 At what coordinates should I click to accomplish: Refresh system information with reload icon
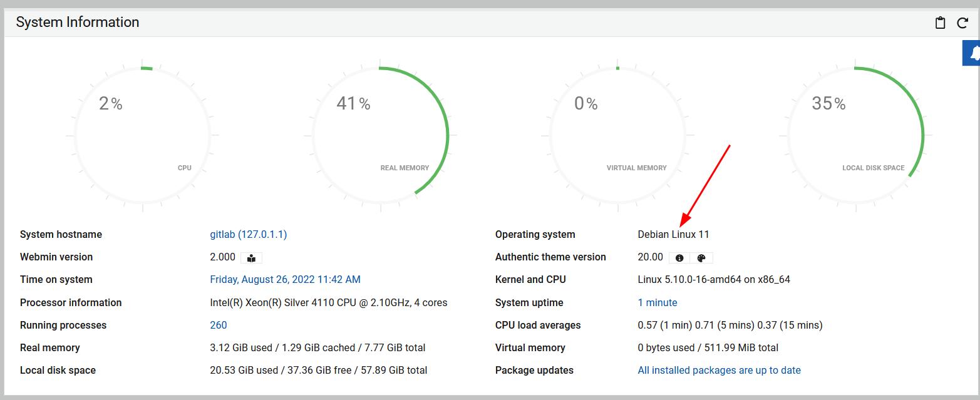tap(962, 23)
